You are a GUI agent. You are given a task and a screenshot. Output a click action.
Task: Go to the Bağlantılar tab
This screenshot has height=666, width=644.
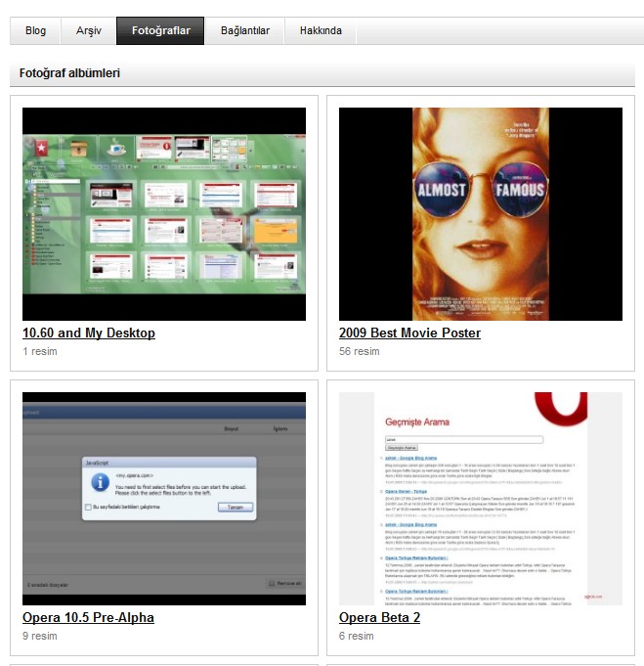(x=245, y=30)
